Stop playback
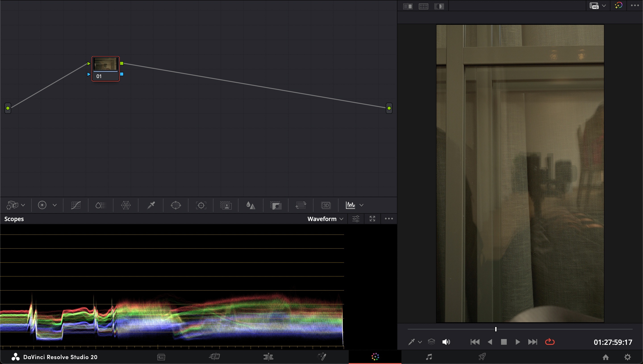Viewport: 643px width, 364px height. coord(504,342)
